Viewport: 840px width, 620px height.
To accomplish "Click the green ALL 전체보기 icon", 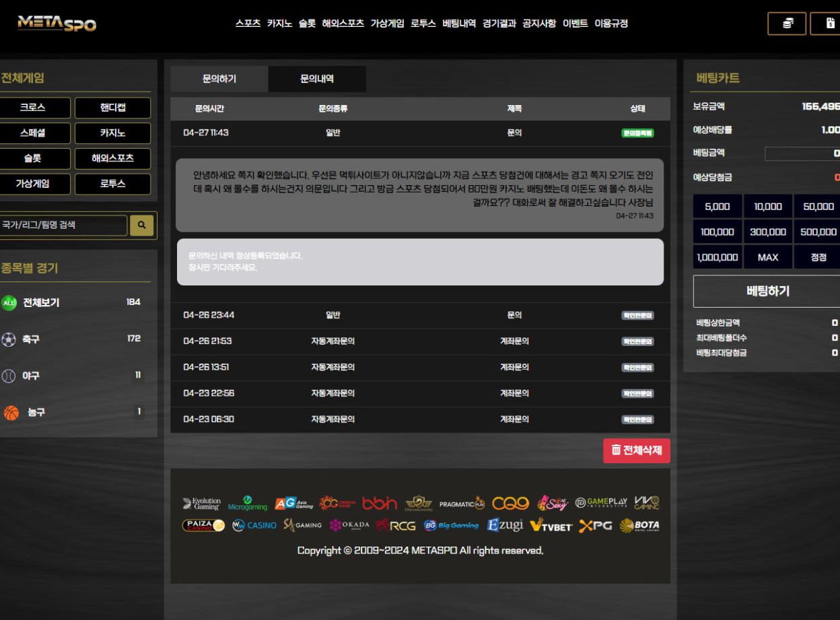I will coord(9,303).
